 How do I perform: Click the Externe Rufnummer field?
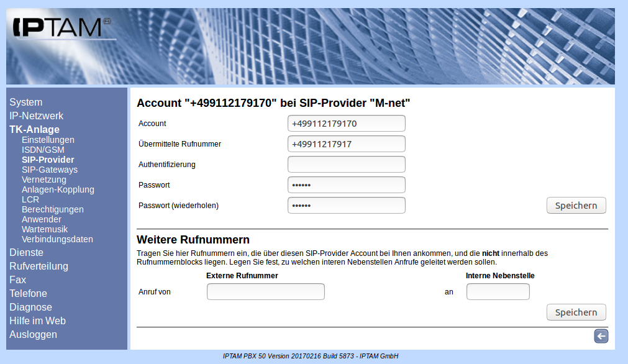265,292
